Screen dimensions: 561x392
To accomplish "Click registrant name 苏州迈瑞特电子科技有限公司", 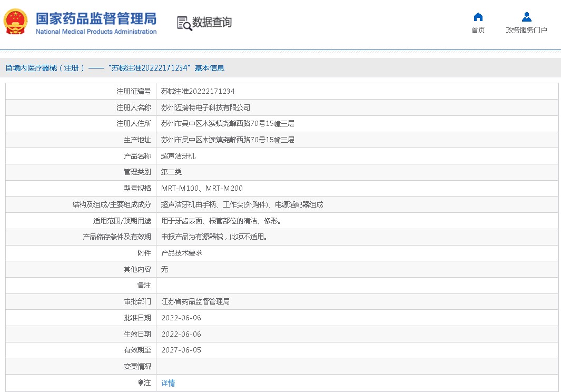I will (205, 107).
